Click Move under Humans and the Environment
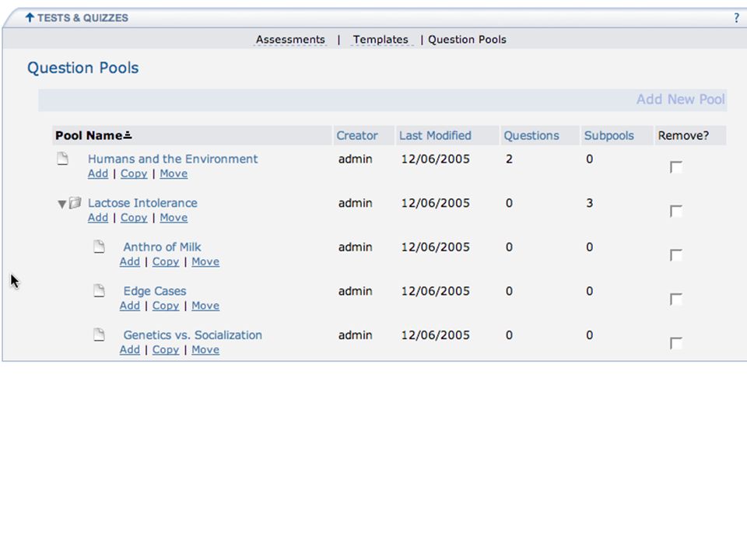This screenshot has height=560, width=747. pos(174,173)
